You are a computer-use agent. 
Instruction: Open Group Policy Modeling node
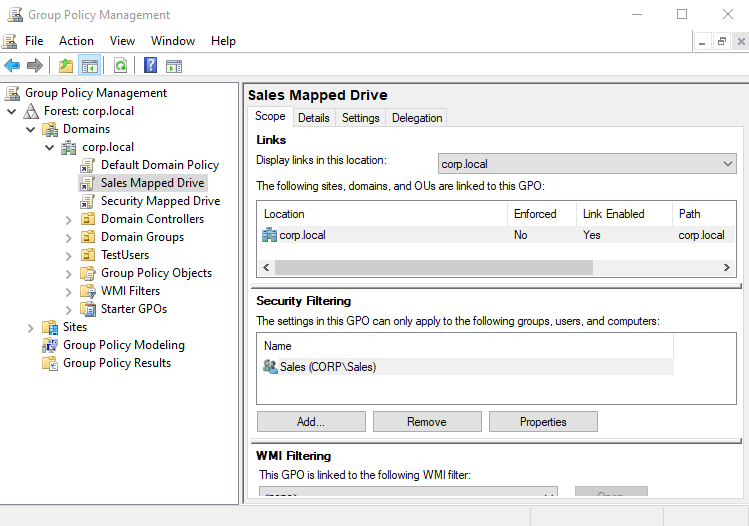pos(123,345)
